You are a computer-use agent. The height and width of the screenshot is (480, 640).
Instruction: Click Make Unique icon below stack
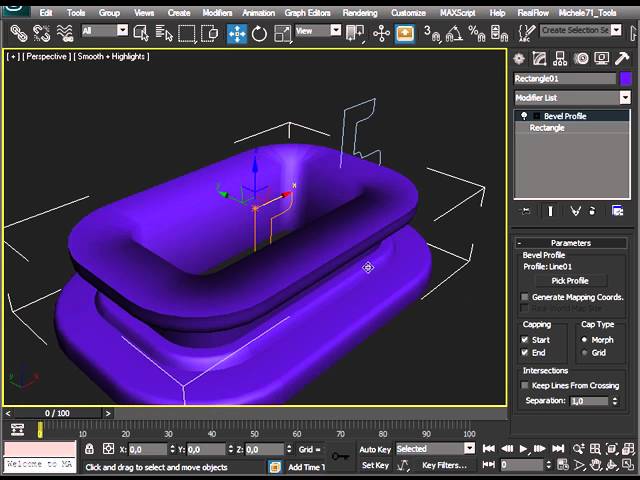[575, 211]
